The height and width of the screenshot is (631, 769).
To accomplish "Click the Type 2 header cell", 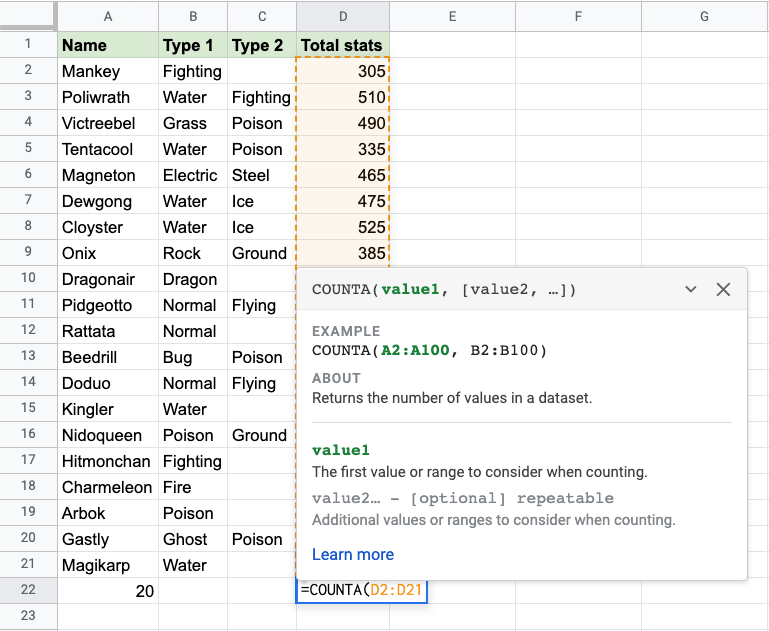I will pos(262,45).
